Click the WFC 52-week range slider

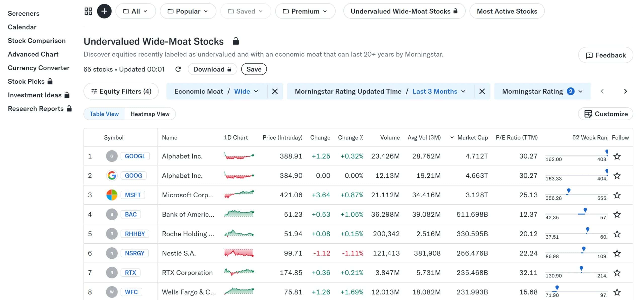pyautogui.click(x=576, y=292)
